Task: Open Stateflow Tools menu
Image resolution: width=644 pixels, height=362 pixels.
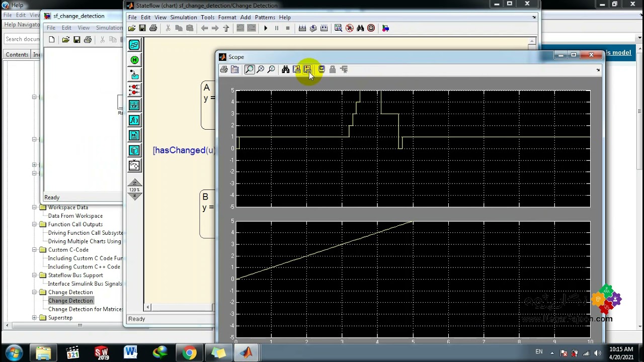Action: click(207, 17)
